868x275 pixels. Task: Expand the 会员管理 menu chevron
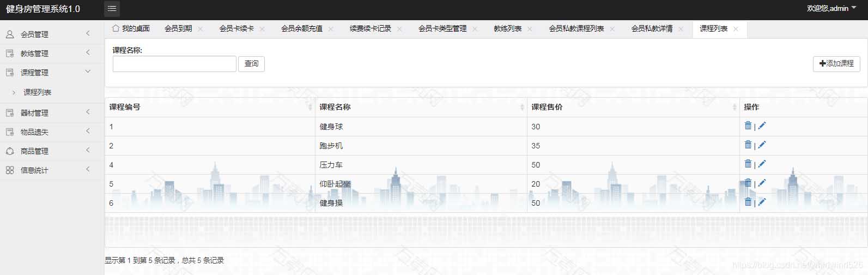[88, 33]
